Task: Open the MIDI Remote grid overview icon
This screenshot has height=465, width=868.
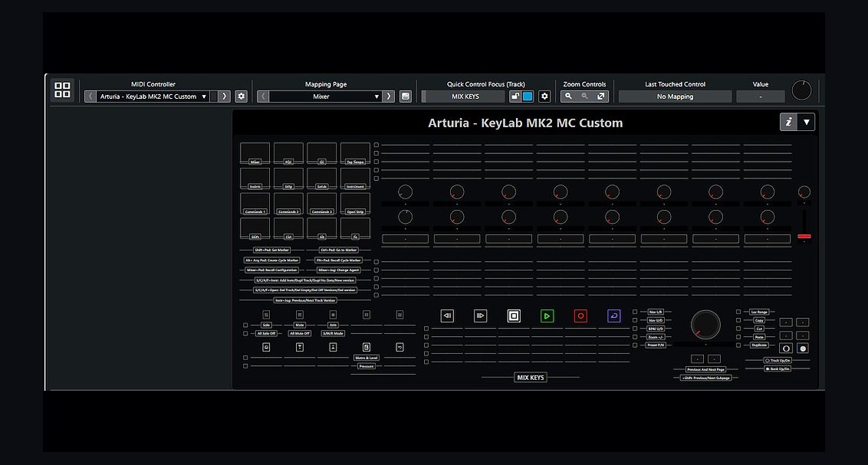Action: (x=63, y=90)
